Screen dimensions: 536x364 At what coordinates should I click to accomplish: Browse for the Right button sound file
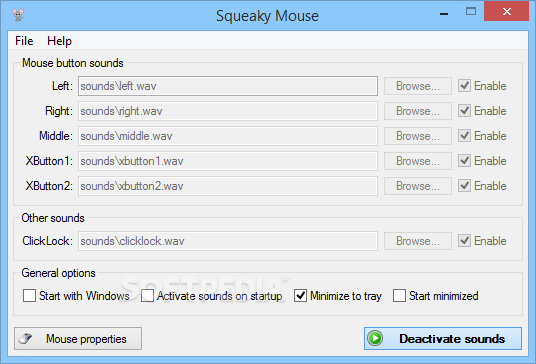(418, 111)
